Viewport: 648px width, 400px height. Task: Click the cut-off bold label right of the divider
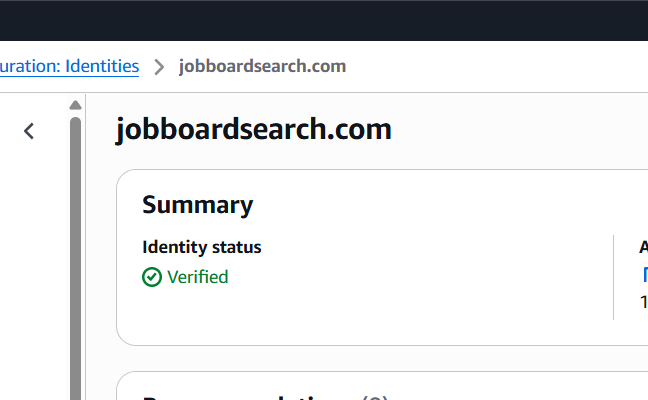643,247
